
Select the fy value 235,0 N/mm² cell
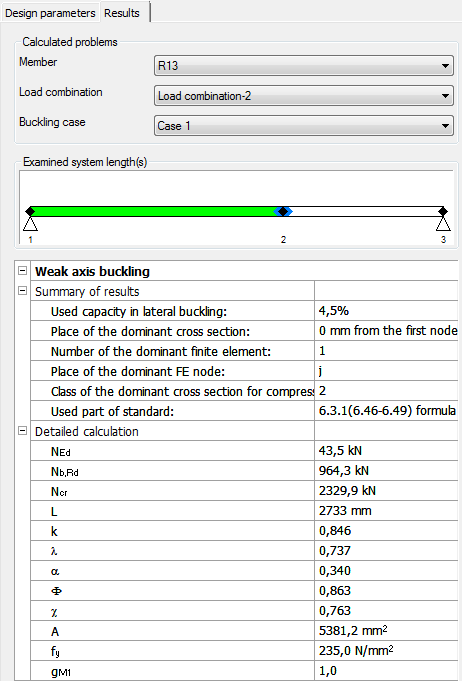(386, 651)
